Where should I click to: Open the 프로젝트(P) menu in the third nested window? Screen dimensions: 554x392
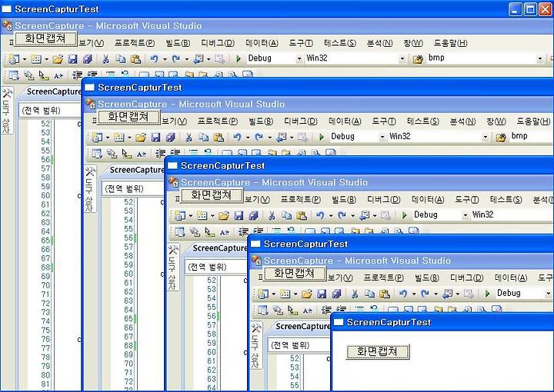coord(301,200)
